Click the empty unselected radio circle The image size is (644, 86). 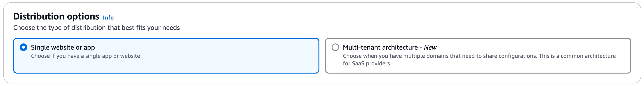tap(335, 47)
